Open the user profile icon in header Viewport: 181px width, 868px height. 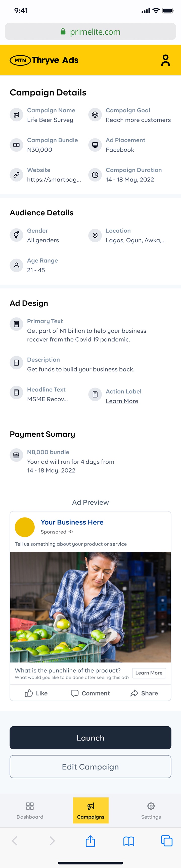pos(165,60)
